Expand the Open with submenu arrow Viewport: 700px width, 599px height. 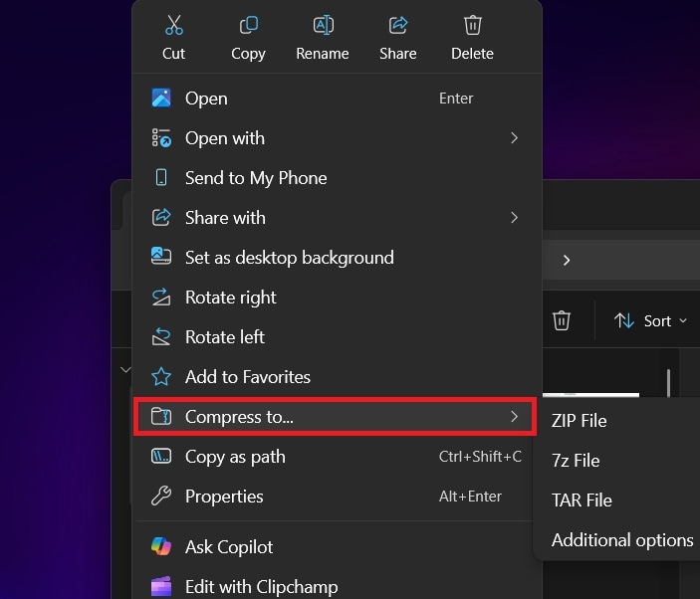[514, 138]
